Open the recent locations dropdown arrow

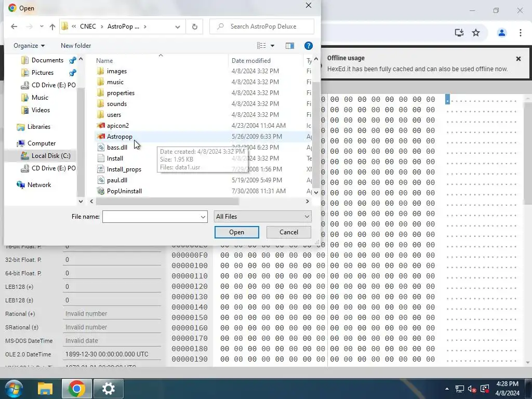(42, 26)
